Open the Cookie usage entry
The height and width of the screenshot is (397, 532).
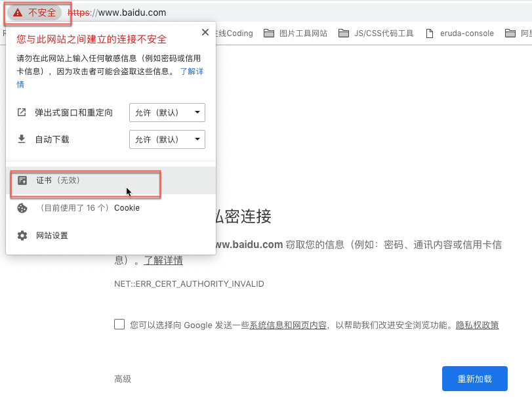pyautogui.click(x=111, y=208)
